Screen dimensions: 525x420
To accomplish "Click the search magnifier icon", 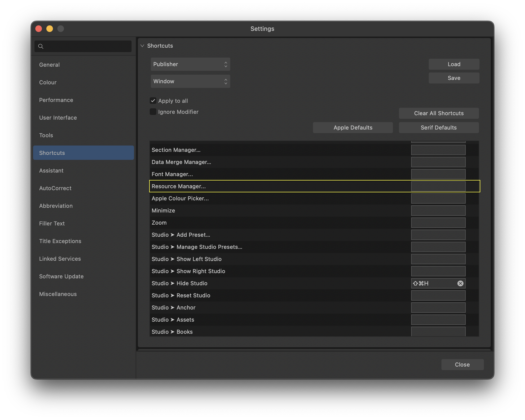I will coord(41,46).
